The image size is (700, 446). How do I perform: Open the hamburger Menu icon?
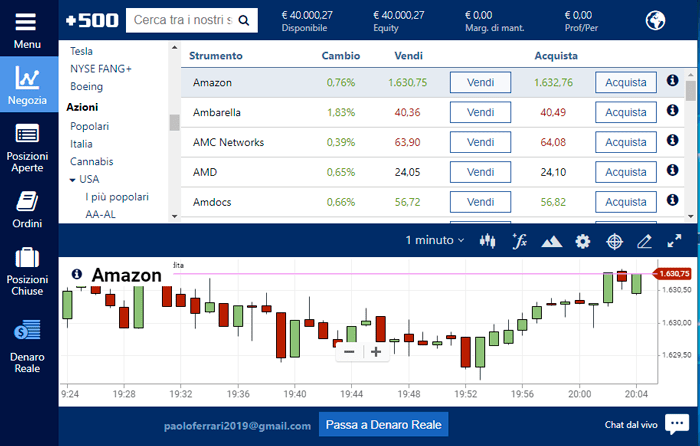(x=26, y=21)
